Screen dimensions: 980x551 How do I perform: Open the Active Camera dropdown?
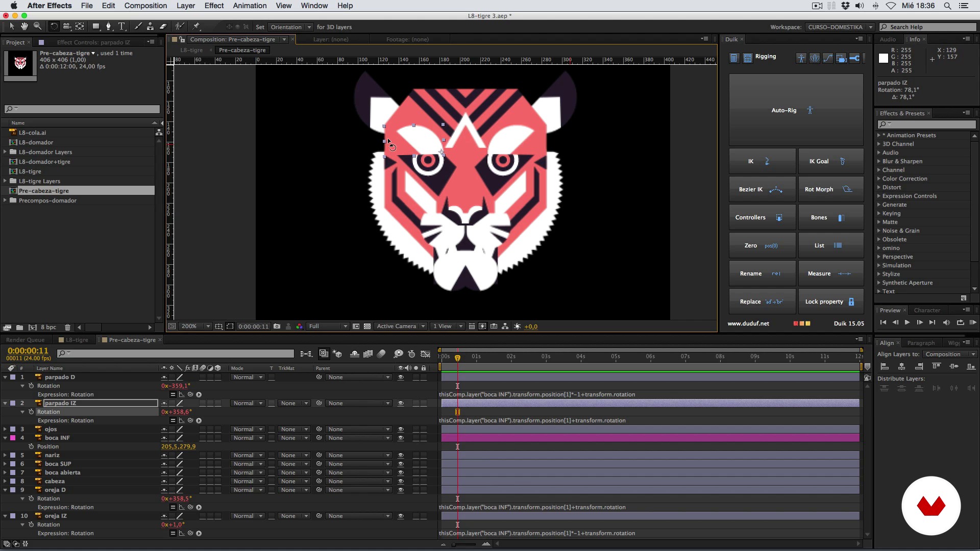(x=401, y=327)
